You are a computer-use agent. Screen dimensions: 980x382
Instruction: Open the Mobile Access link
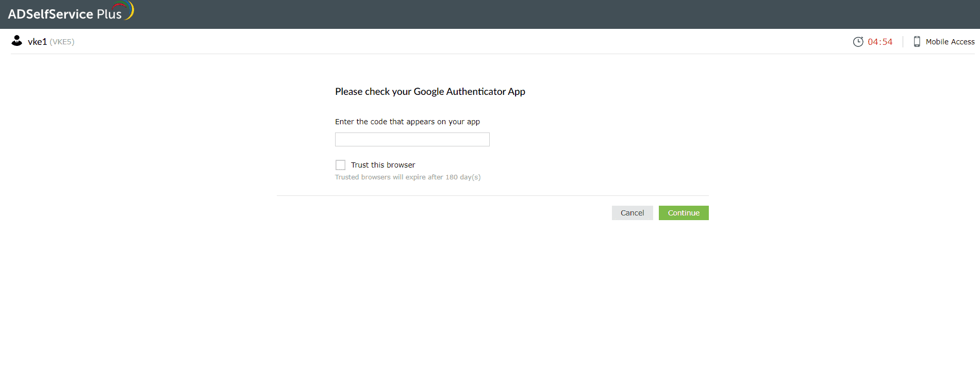point(950,42)
